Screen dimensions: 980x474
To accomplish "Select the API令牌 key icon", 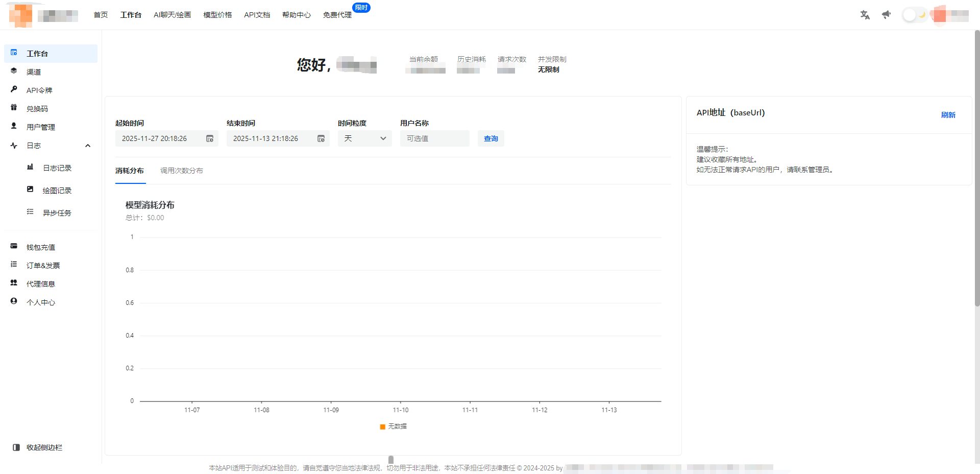I will click(x=14, y=89).
